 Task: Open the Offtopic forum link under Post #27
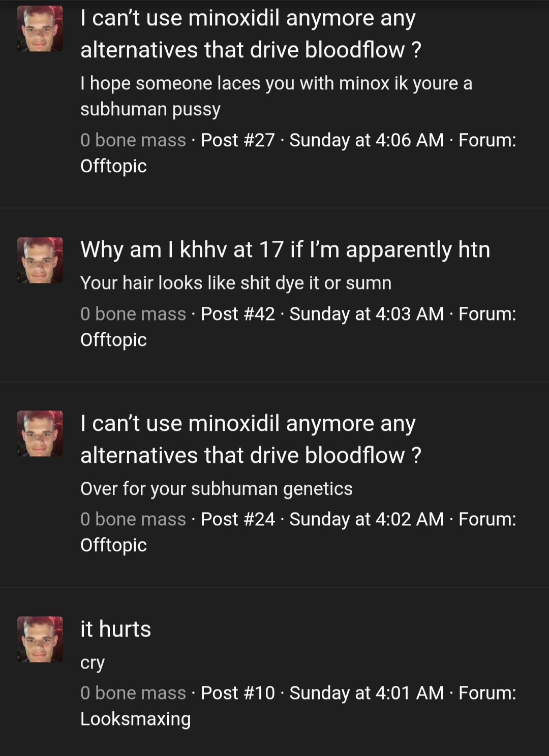pyautogui.click(x=113, y=166)
